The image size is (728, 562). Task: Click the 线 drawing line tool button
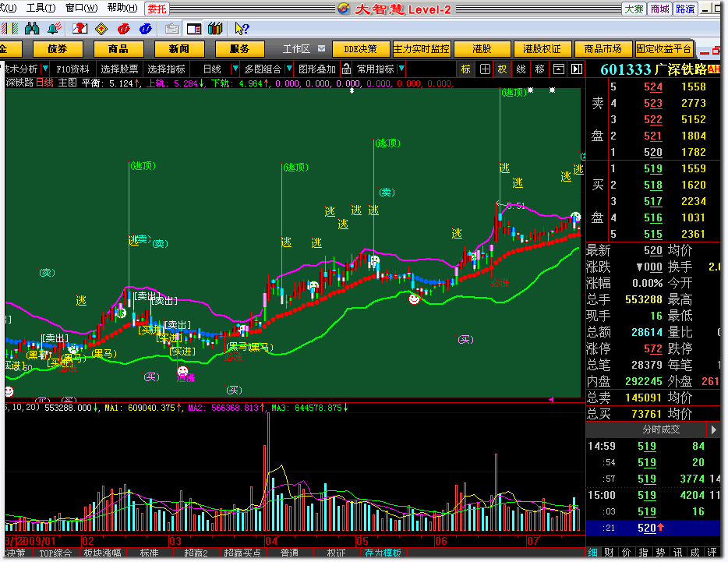tap(521, 69)
